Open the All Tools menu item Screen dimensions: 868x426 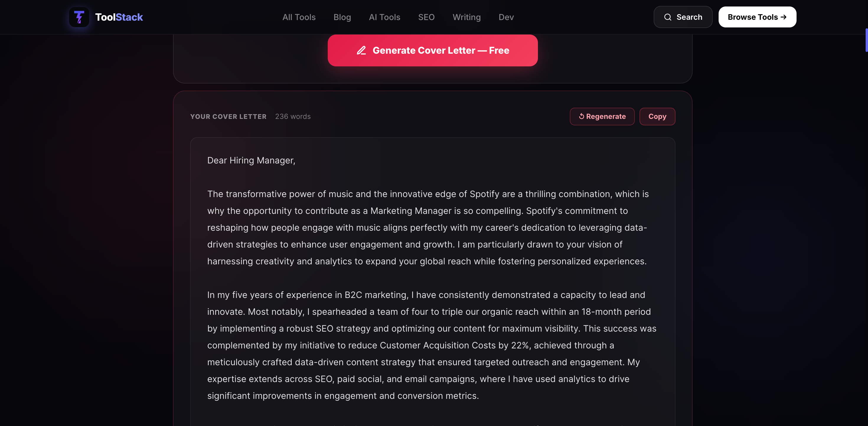pos(299,17)
